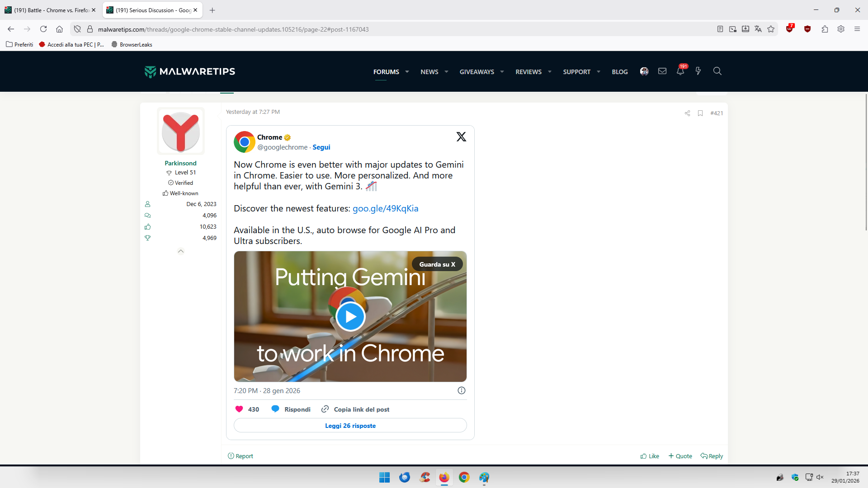The image size is (868, 488).
Task: Open tracking protection shield in address bar
Action: coord(77,29)
